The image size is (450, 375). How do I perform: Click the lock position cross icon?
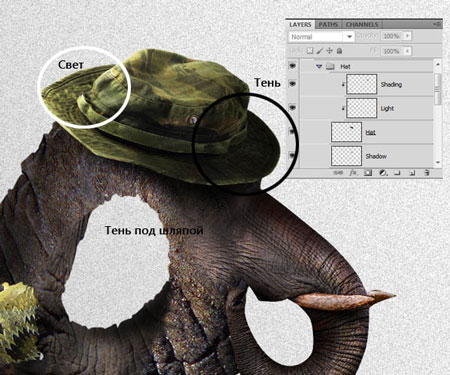330,51
